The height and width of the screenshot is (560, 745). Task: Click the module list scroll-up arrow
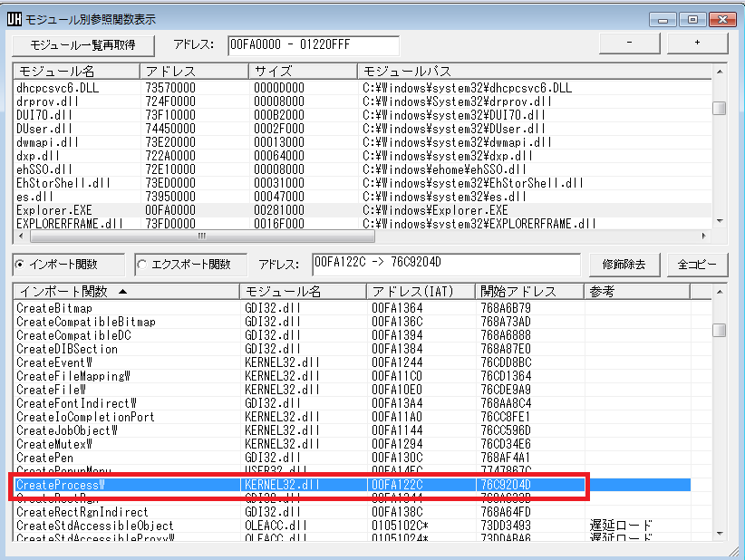720,72
